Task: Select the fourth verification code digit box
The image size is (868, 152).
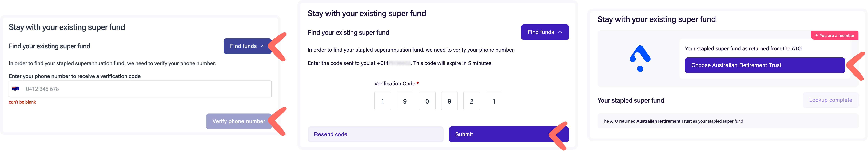Action: (449, 101)
